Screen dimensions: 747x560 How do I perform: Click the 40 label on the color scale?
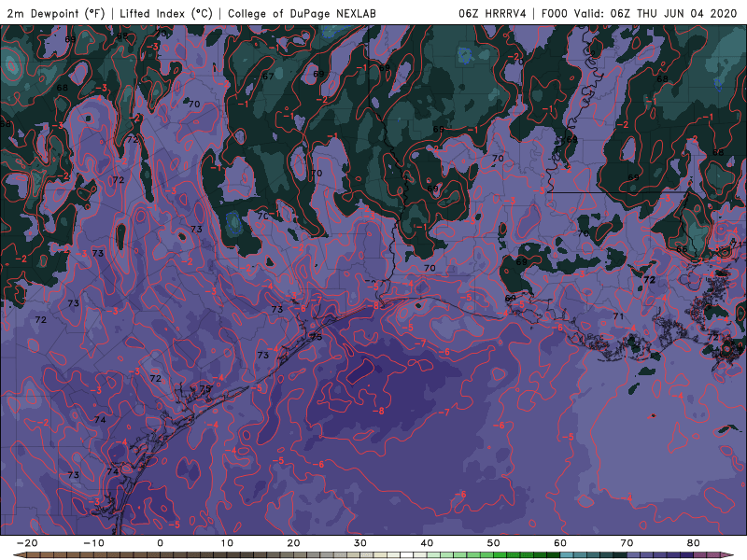(x=427, y=543)
